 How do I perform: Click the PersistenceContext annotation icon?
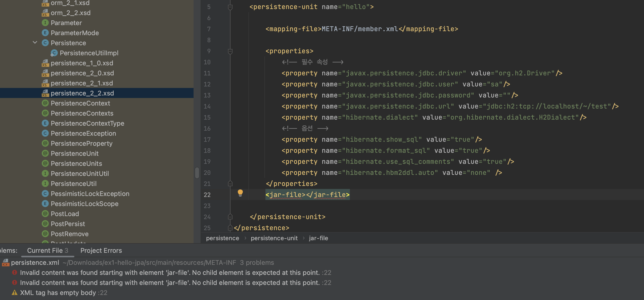pyautogui.click(x=45, y=103)
